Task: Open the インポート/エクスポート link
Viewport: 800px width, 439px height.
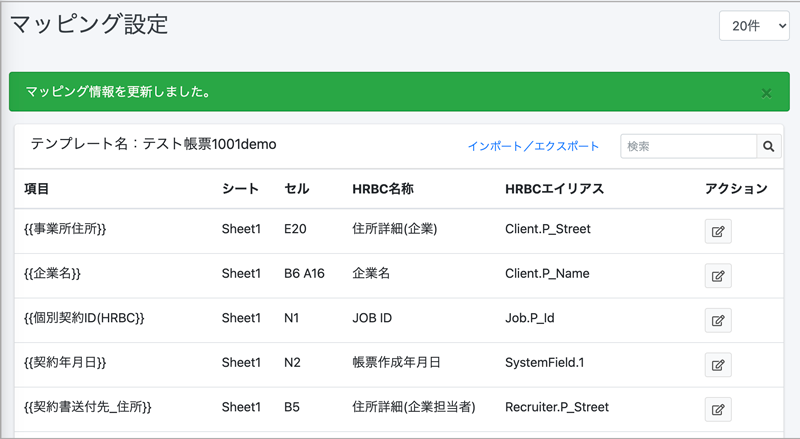Action: [x=533, y=147]
